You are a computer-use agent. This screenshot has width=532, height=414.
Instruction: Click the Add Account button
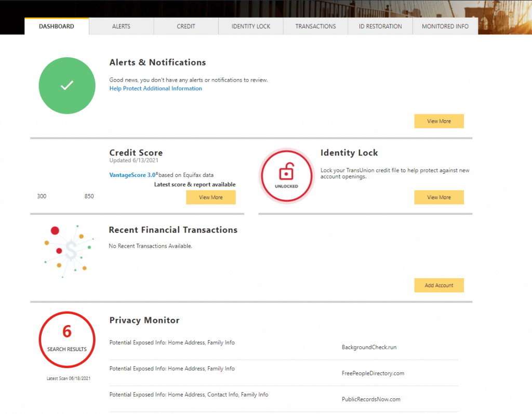tap(439, 285)
